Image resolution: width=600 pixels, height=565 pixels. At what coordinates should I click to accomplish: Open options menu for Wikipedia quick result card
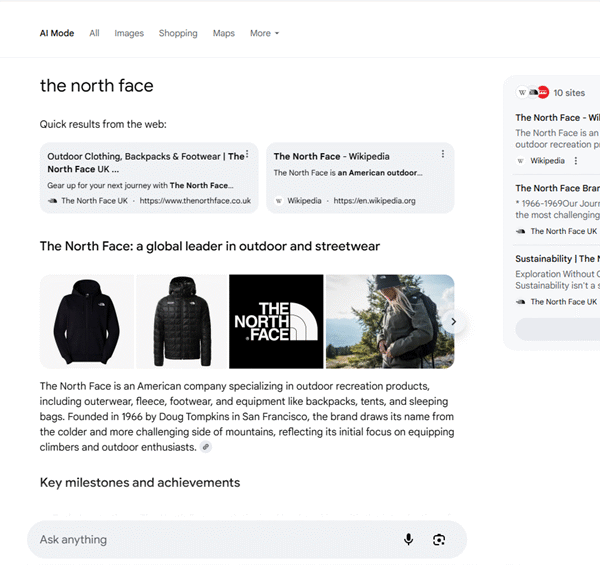click(443, 154)
